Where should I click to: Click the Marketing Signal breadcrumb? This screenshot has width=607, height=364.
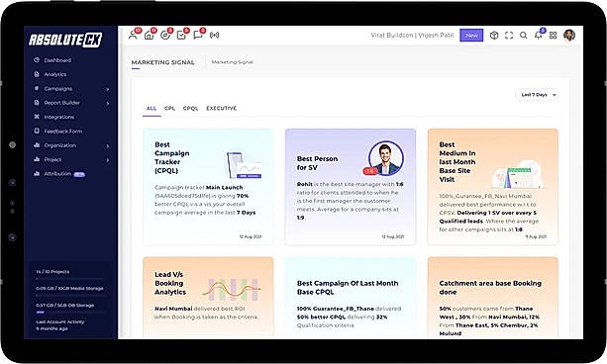point(233,62)
